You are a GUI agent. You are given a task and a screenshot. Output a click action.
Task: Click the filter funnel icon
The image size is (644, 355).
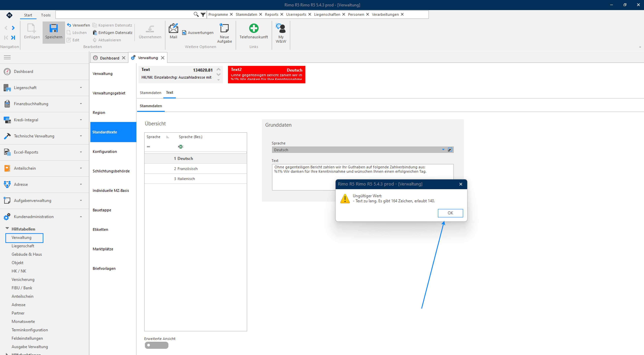click(x=203, y=14)
